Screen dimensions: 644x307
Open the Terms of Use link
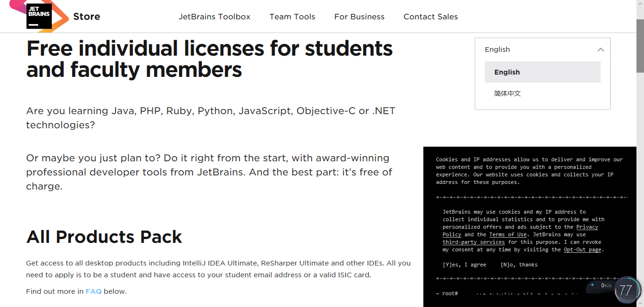tap(508, 234)
